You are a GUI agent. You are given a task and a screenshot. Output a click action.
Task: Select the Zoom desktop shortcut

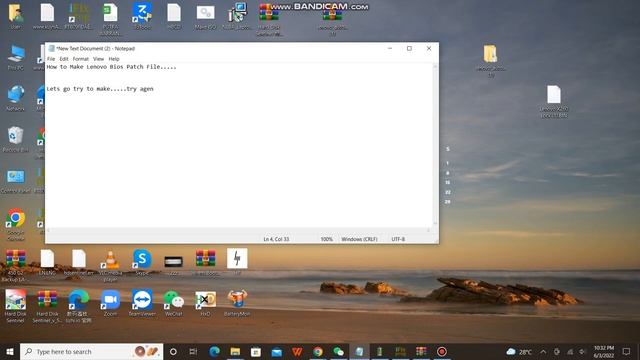(x=110, y=303)
